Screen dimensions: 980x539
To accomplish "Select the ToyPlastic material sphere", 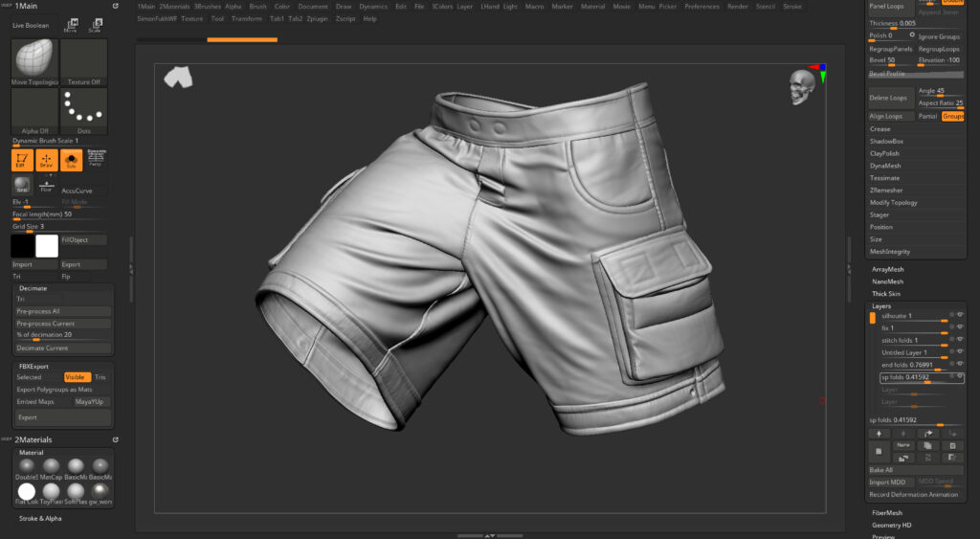I will (x=52, y=491).
